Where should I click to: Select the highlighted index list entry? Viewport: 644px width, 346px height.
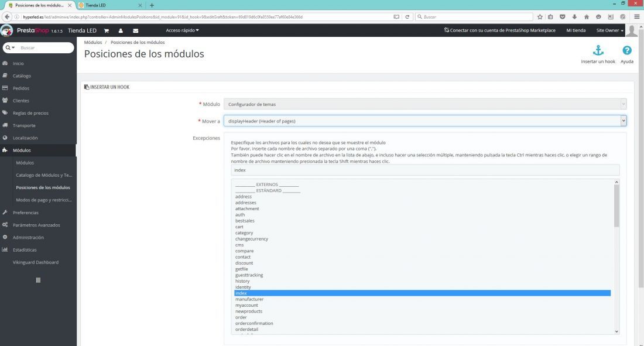click(x=422, y=293)
